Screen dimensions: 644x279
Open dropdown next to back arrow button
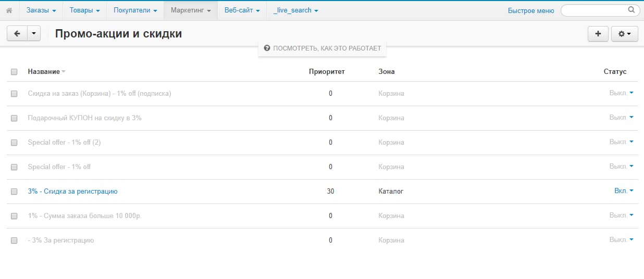coord(33,34)
